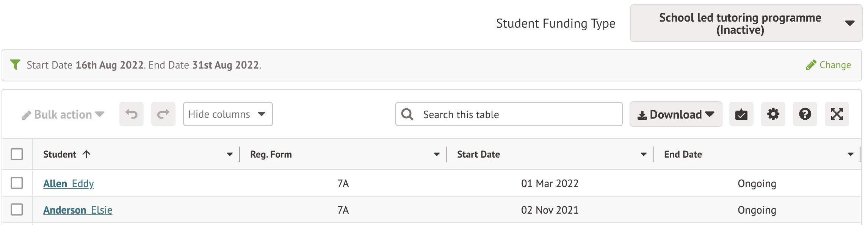Screen dimensions: 868x225
Task: Click the calendar checkmark icon
Action: [x=741, y=114]
